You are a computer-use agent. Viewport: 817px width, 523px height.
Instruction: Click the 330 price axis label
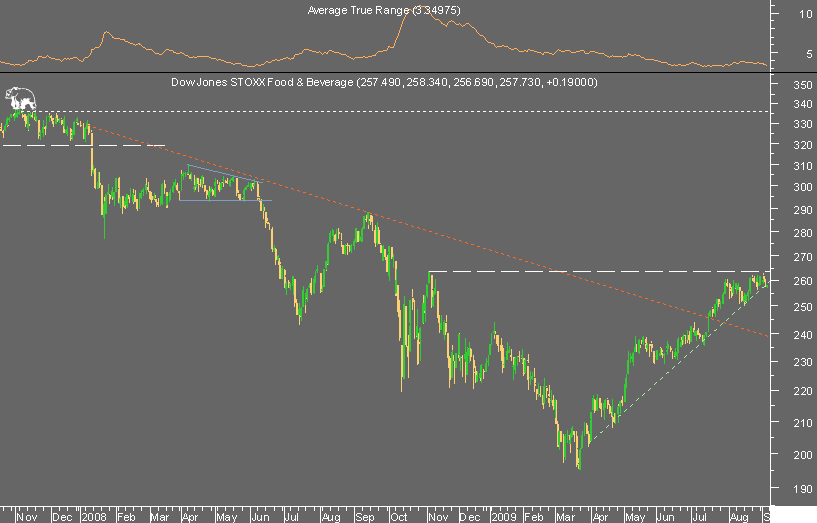pos(803,124)
